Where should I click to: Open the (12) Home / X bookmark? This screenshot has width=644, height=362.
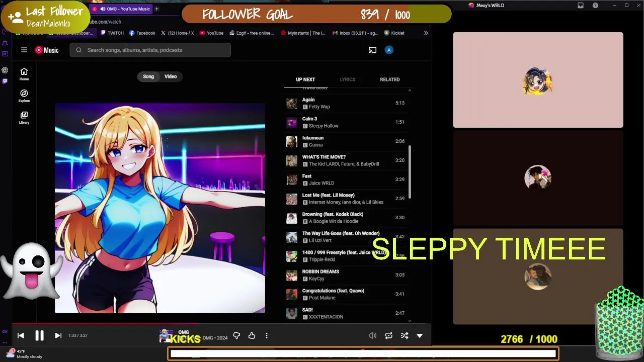coord(177,33)
